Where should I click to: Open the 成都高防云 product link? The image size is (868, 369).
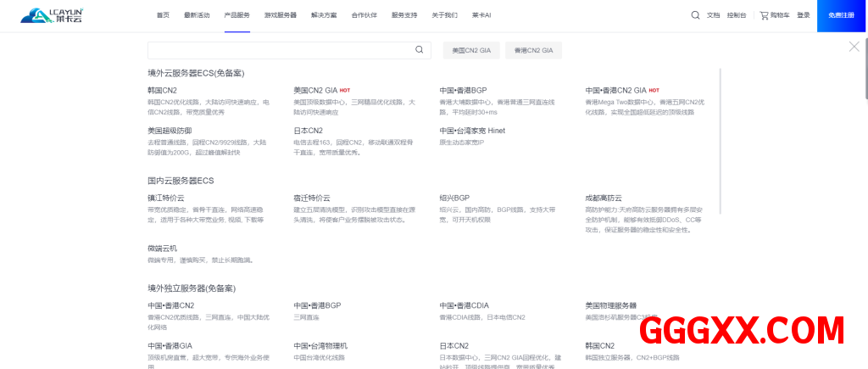click(x=604, y=198)
